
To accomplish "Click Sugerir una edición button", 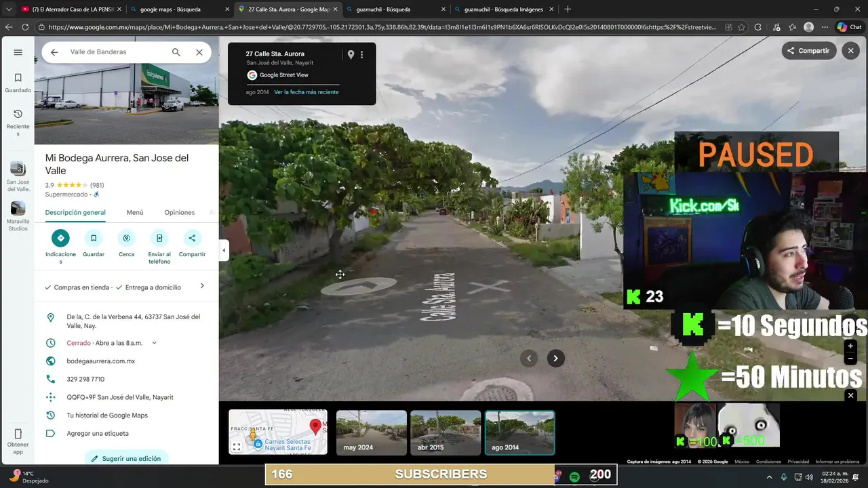I will (126, 458).
